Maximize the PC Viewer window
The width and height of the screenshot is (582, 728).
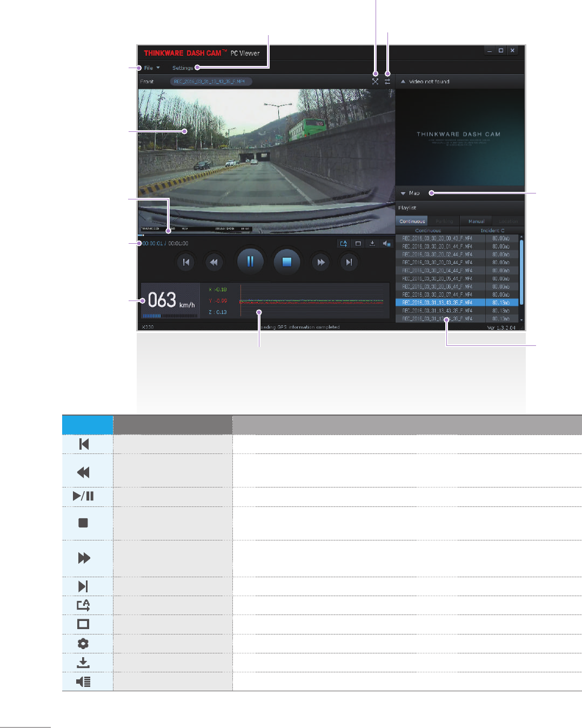click(501, 51)
